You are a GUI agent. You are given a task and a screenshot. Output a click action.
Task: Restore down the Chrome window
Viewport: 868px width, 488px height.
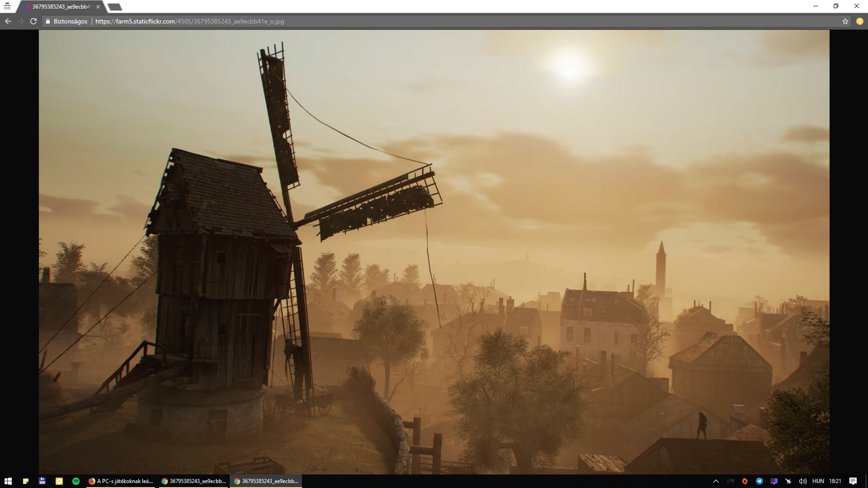tap(836, 6)
